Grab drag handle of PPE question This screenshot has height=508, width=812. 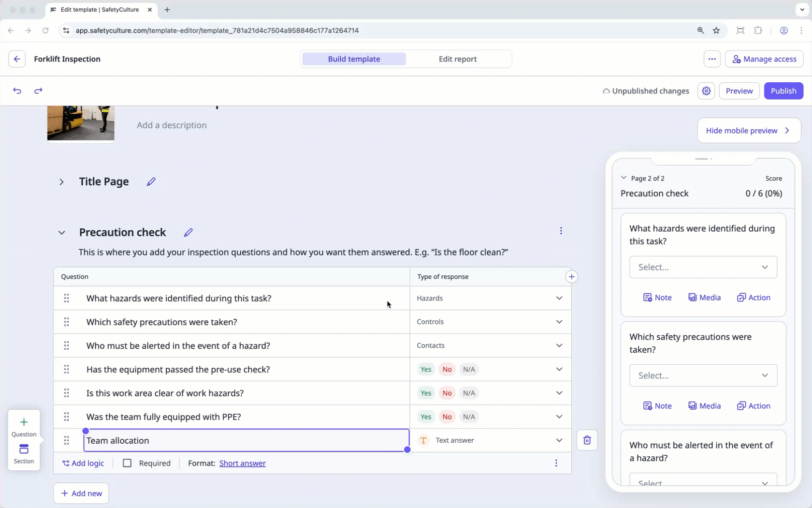tap(67, 417)
